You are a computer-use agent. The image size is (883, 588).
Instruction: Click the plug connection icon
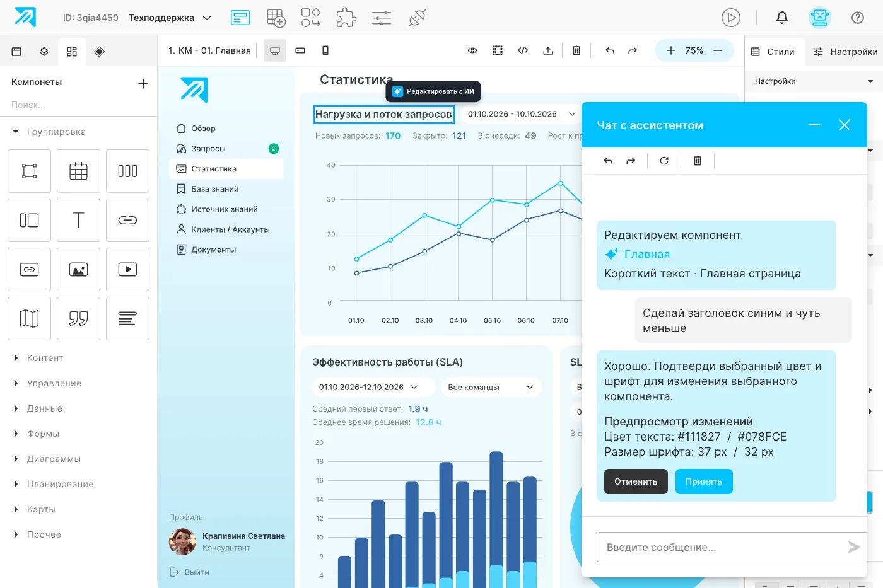coord(417,18)
